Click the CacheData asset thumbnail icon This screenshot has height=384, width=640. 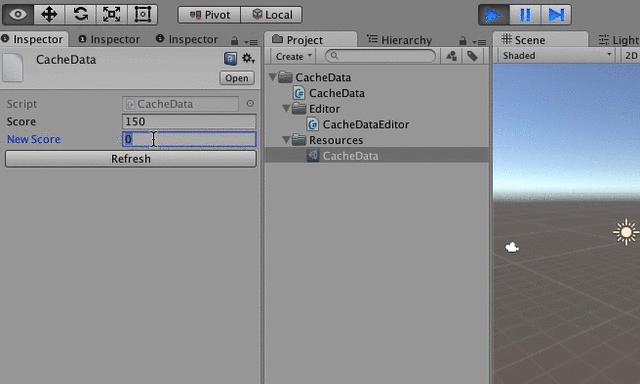click(x=13, y=67)
